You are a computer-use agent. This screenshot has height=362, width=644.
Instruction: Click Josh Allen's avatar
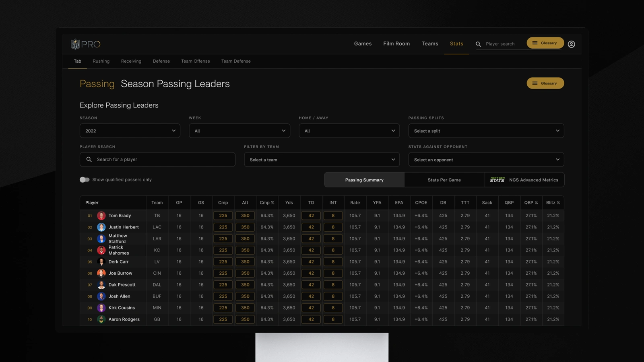[x=101, y=296]
